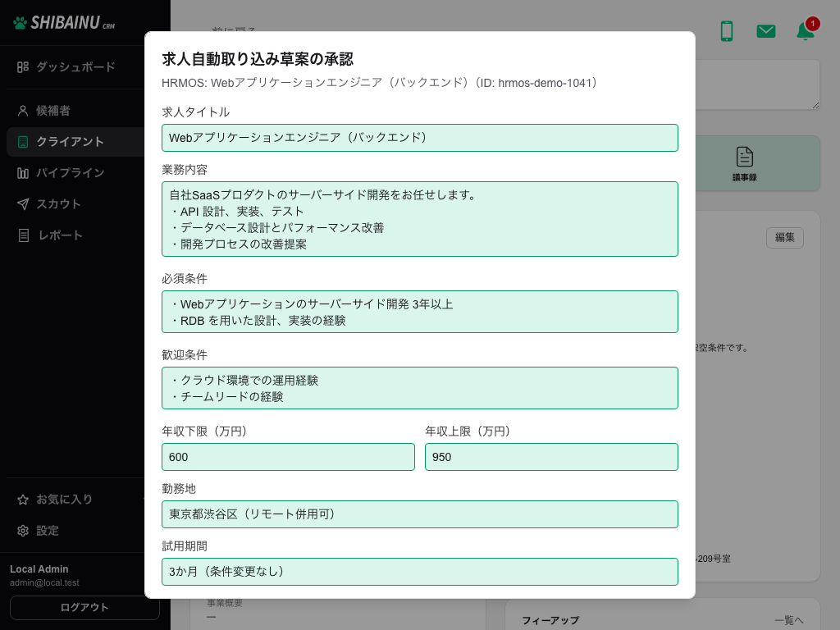Click into the 業務内容 text area

420,219
